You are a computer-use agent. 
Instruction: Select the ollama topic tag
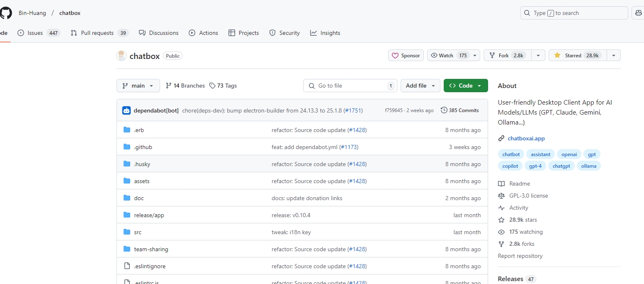tap(589, 166)
